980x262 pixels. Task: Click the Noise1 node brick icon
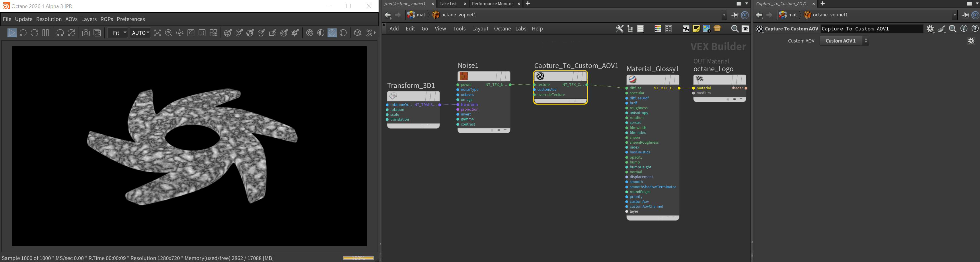pos(463,76)
